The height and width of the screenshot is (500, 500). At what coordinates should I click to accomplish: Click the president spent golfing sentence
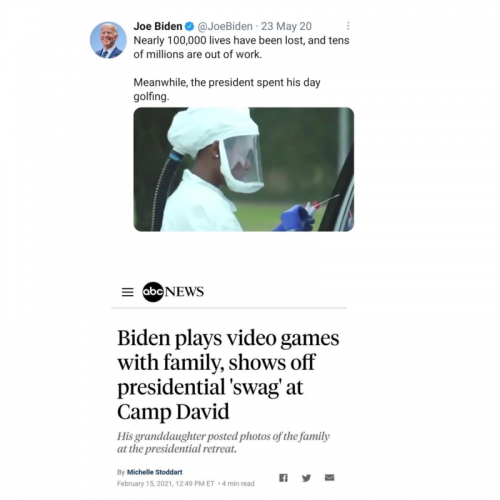click(227, 89)
